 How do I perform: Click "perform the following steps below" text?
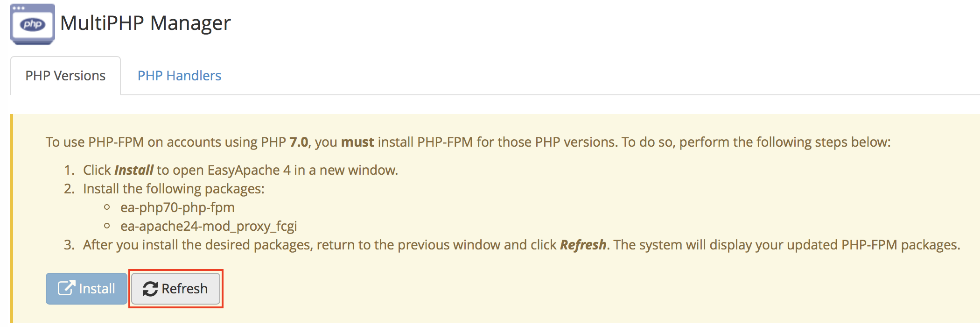(784, 142)
